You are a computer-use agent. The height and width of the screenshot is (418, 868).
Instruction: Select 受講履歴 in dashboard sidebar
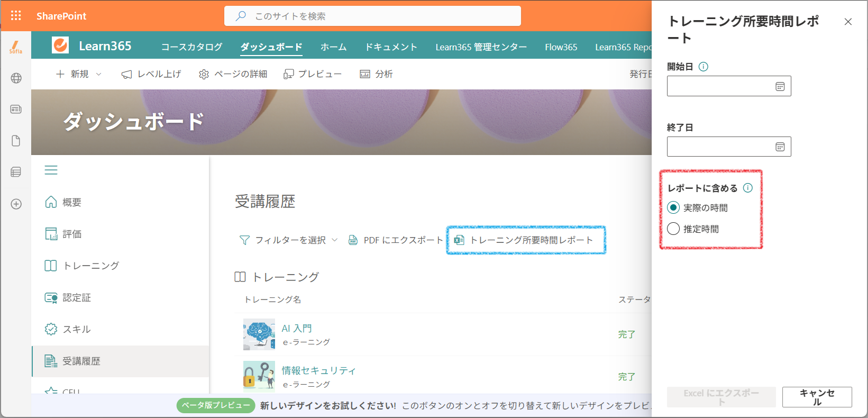coord(120,361)
